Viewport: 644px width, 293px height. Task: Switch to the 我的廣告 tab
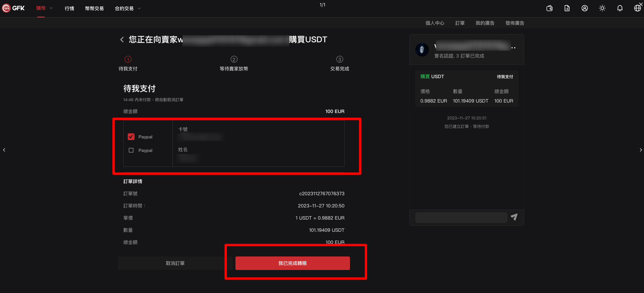pos(485,23)
